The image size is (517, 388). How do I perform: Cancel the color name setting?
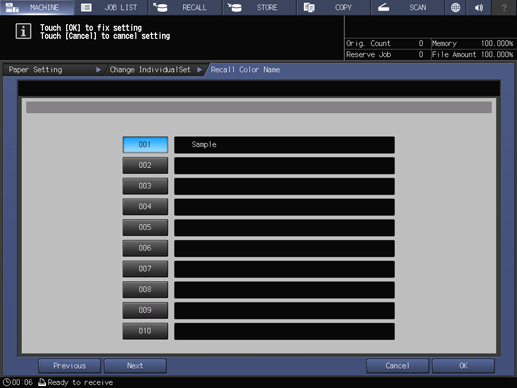click(397, 366)
